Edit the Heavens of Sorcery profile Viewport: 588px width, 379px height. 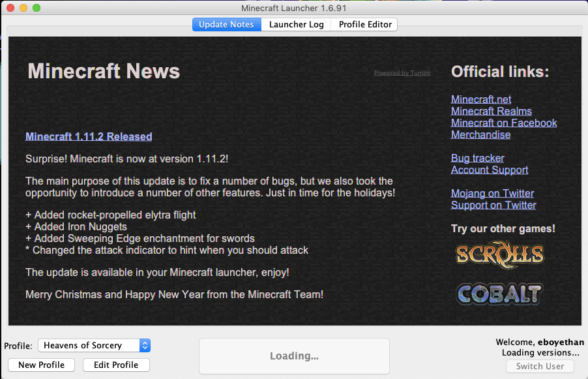pos(116,365)
